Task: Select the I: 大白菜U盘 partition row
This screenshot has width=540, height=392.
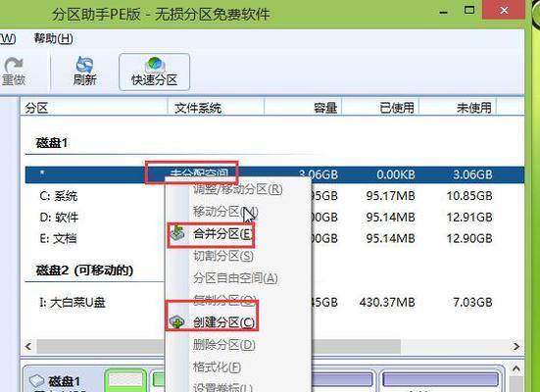Action: (274, 302)
